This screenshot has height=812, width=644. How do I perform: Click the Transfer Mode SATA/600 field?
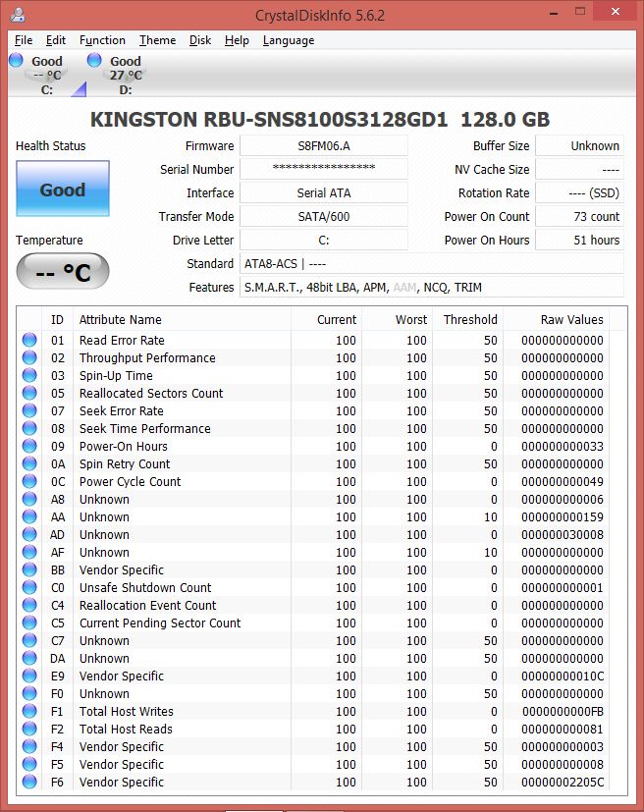[x=324, y=216]
